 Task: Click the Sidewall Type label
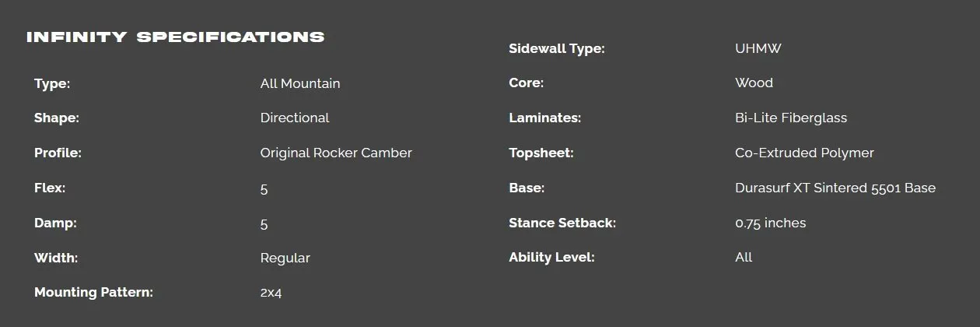[557, 49]
